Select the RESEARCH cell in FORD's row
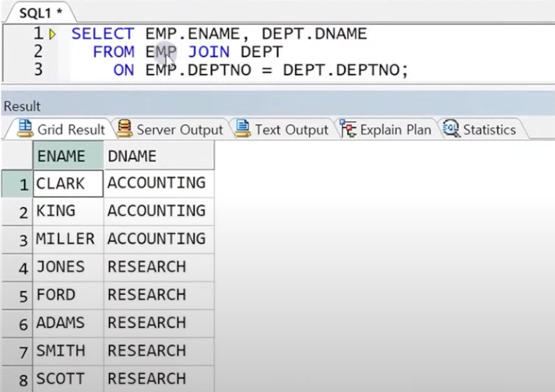 [159, 295]
